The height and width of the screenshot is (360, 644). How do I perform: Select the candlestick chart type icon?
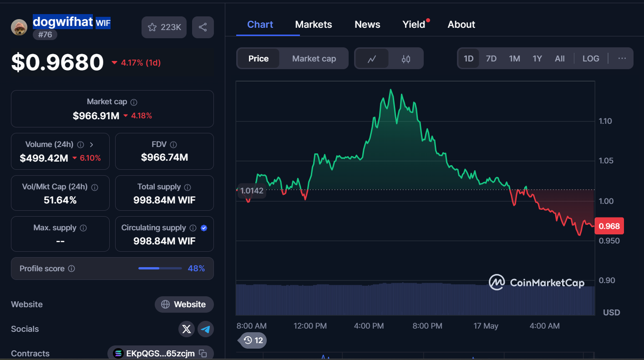(x=406, y=59)
